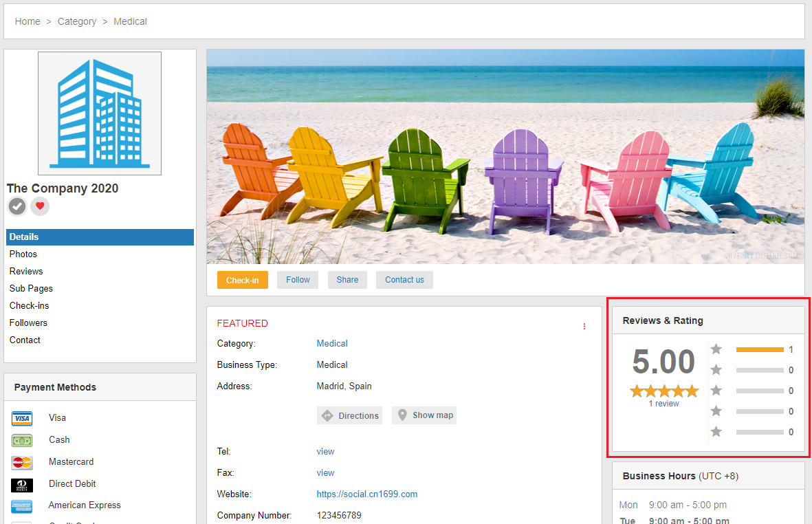The height and width of the screenshot is (524, 812).
Task: Click the Show map pin icon
Action: 402,415
